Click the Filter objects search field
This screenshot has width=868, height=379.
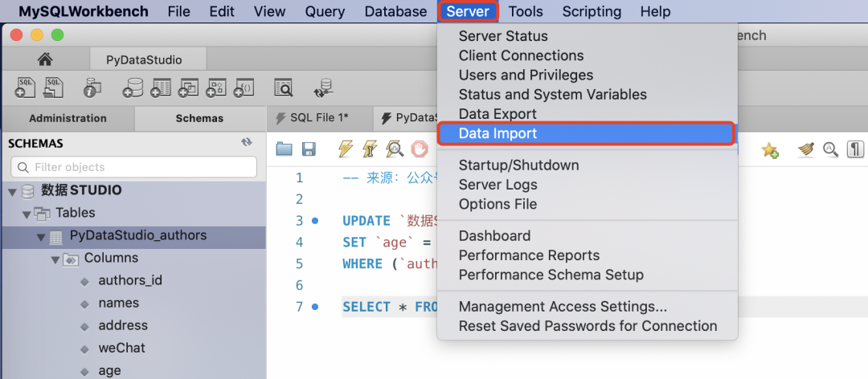click(133, 167)
